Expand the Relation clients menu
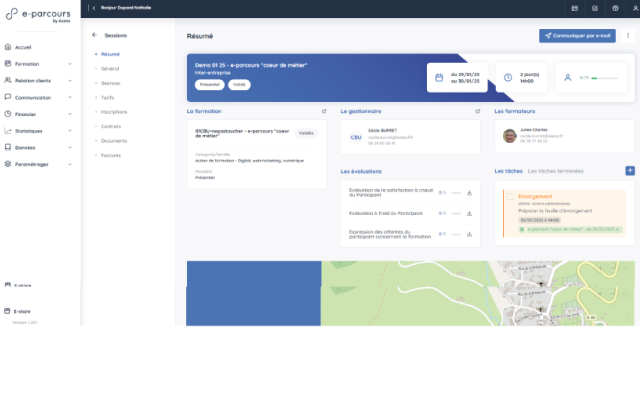The width and height of the screenshot is (640, 400). [x=70, y=81]
